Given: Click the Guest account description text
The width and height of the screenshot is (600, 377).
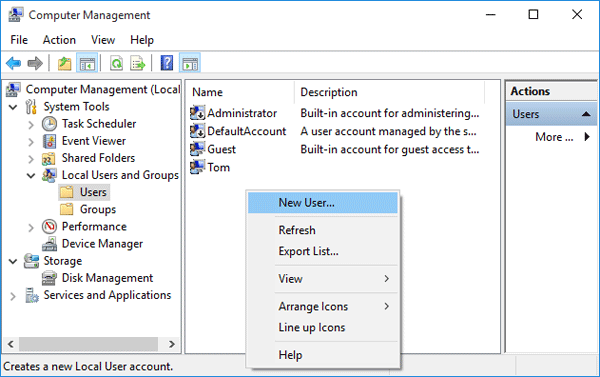Looking at the screenshot, I should pos(390,149).
